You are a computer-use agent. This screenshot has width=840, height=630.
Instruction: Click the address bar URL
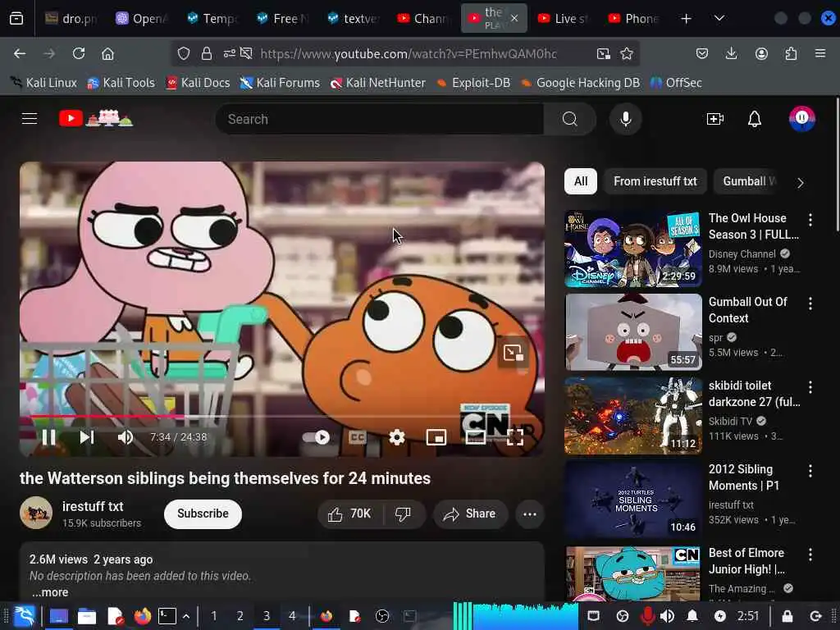tap(409, 53)
